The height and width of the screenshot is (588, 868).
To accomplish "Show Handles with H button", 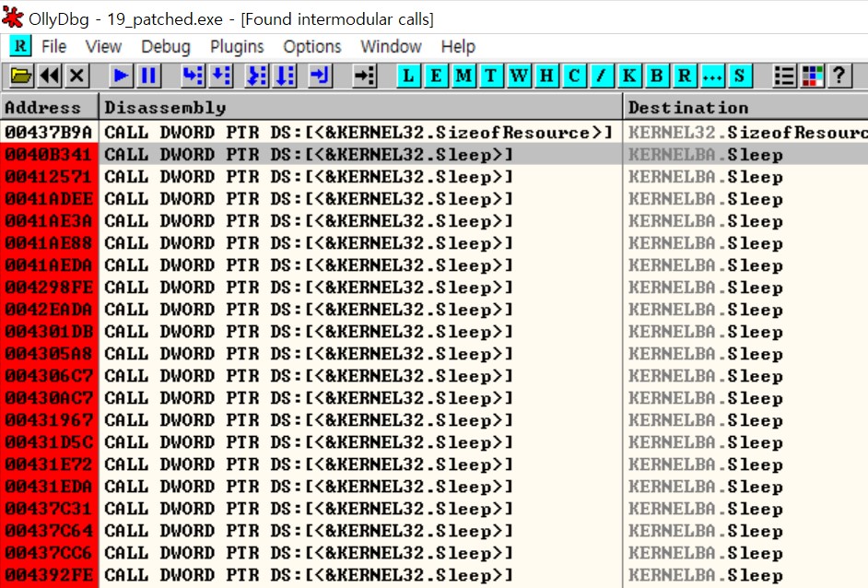I will pos(546,76).
